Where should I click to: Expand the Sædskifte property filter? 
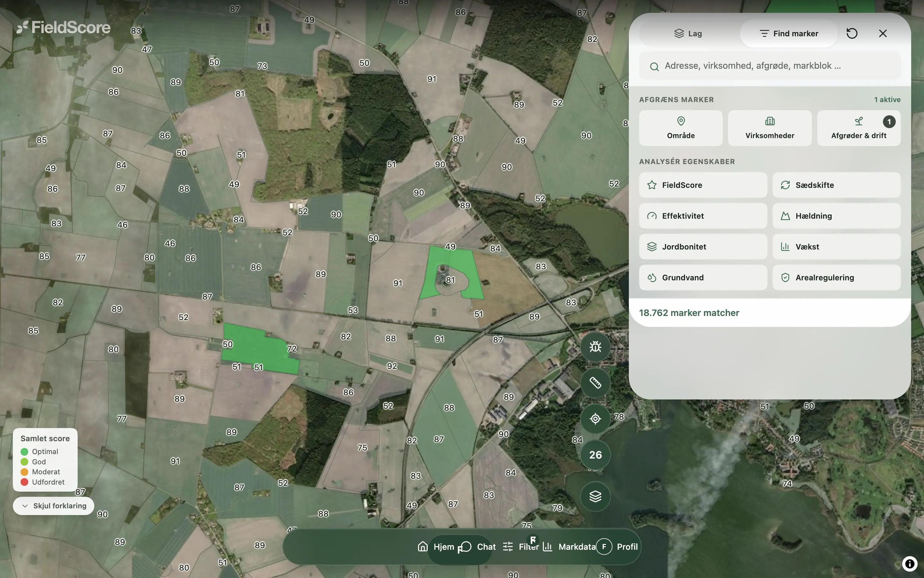click(x=836, y=185)
